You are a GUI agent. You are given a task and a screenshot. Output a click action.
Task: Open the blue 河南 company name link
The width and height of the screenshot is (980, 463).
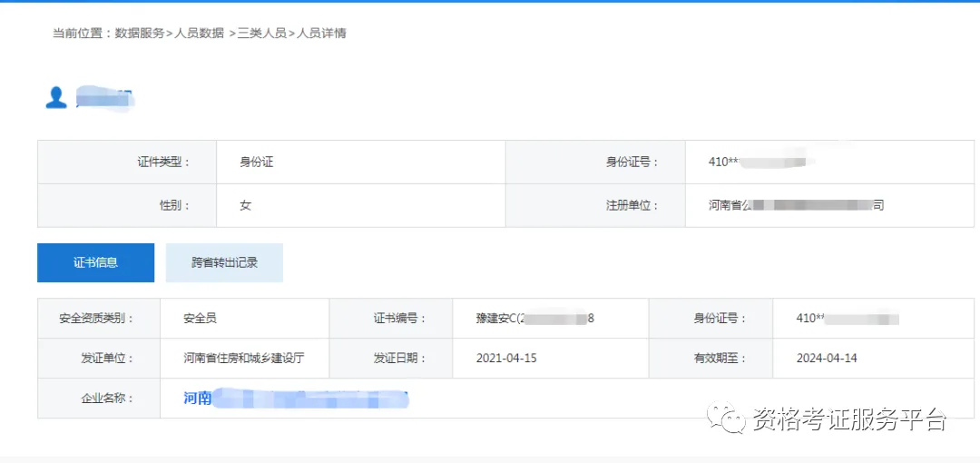coord(296,399)
